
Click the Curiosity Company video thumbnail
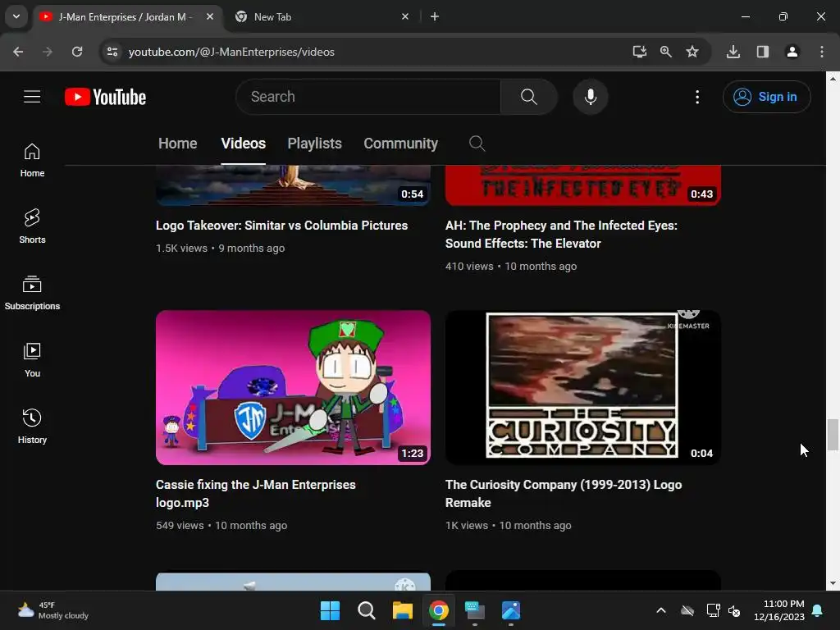(x=583, y=388)
